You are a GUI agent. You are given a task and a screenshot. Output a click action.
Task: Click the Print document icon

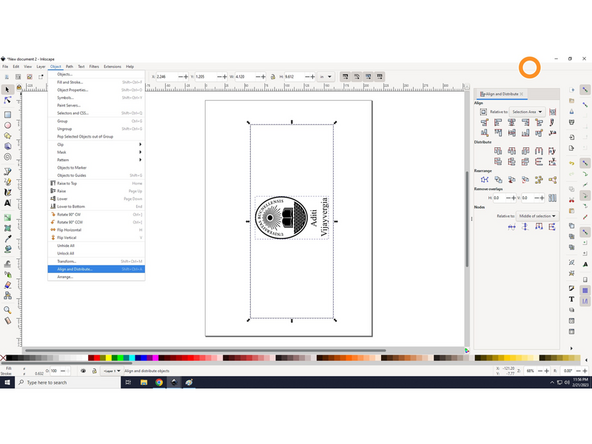pos(572,122)
